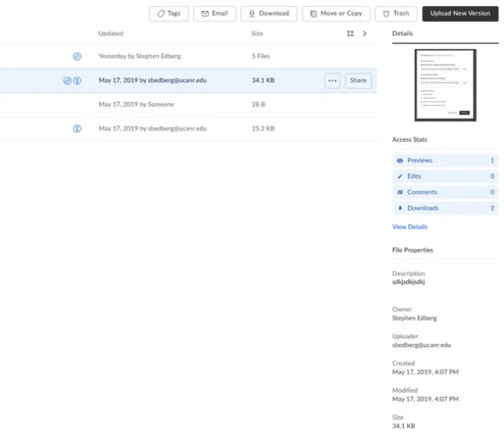
Task: Click the Downloads access stat row
Action: click(x=445, y=208)
